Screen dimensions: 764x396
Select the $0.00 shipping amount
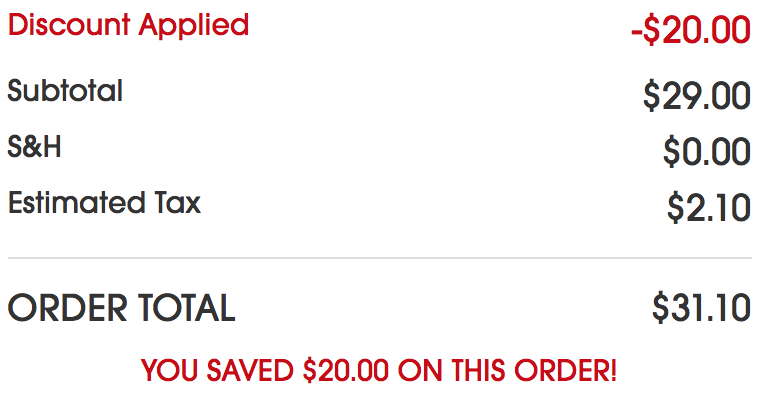(x=707, y=152)
